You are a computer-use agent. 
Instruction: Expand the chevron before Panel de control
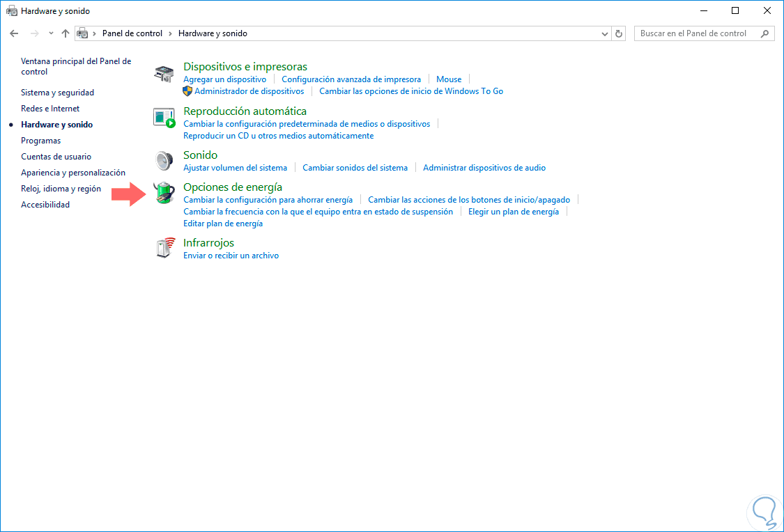coord(95,33)
